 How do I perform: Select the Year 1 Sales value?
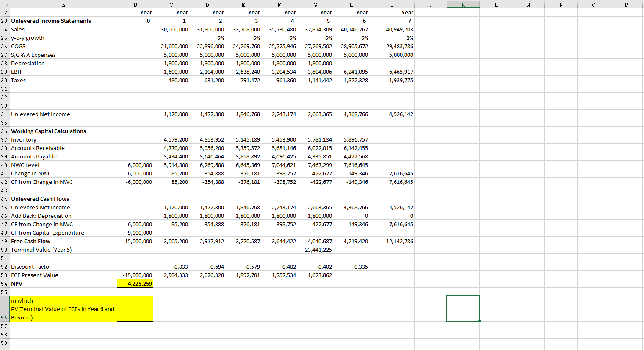pyautogui.click(x=171, y=29)
